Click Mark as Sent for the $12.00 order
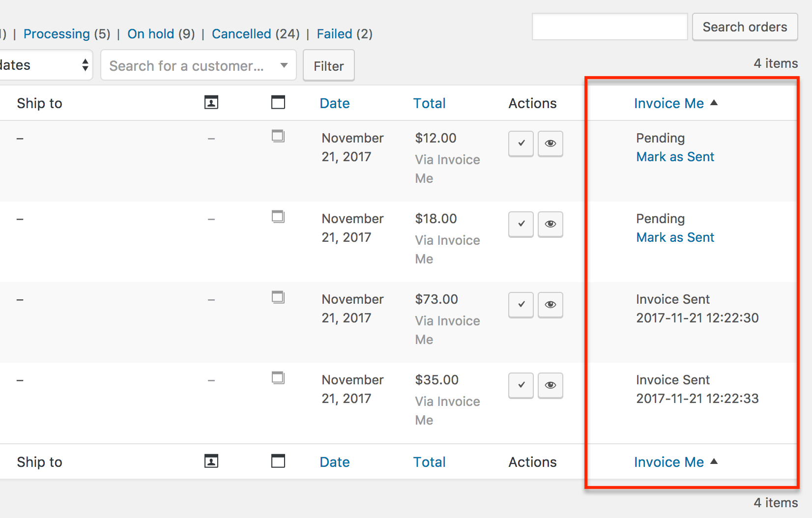This screenshot has height=518, width=812. tap(675, 157)
